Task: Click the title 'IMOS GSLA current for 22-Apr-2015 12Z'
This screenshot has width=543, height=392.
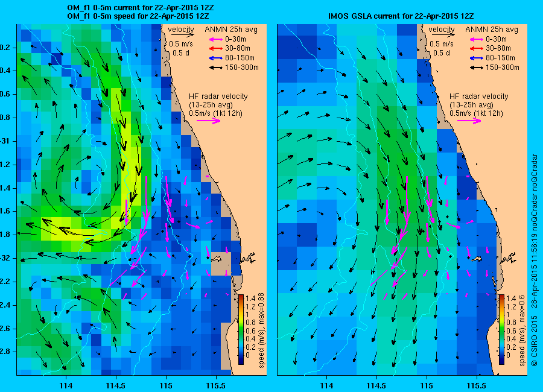Action: pos(401,16)
